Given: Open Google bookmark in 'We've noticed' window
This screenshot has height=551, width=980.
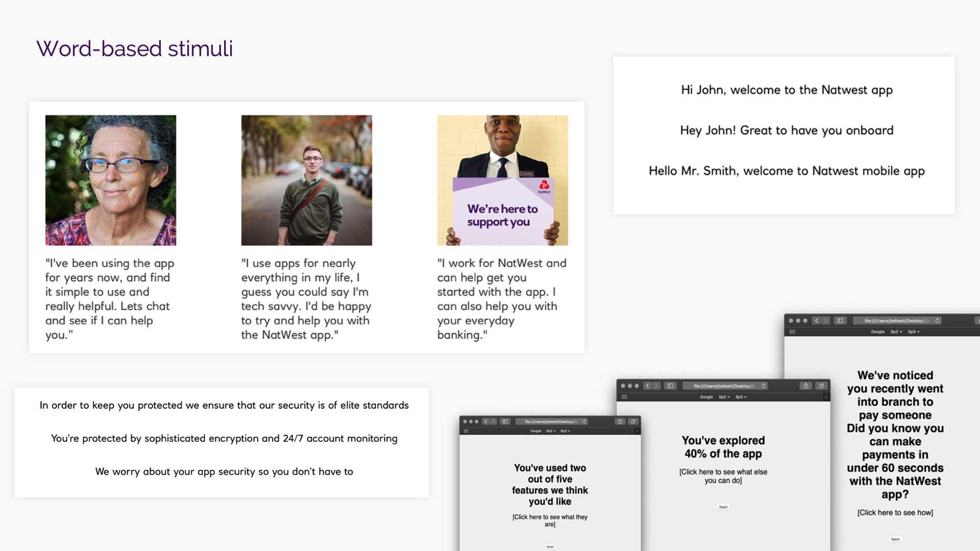Looking at the screenshot, I should [x=877, y=332].
